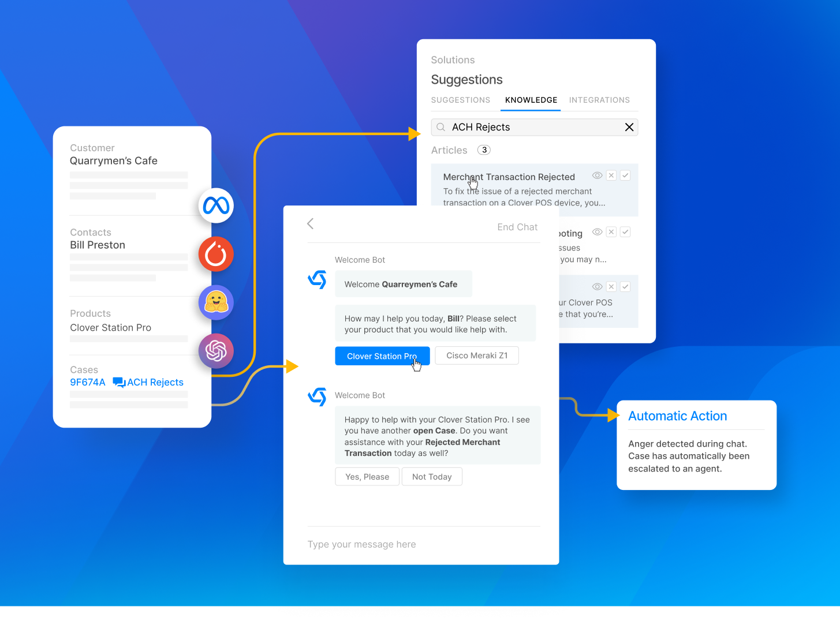Click the red PyTorch logo icon
The height and width of the screenshot is (625, 840).
pos(216,254)
